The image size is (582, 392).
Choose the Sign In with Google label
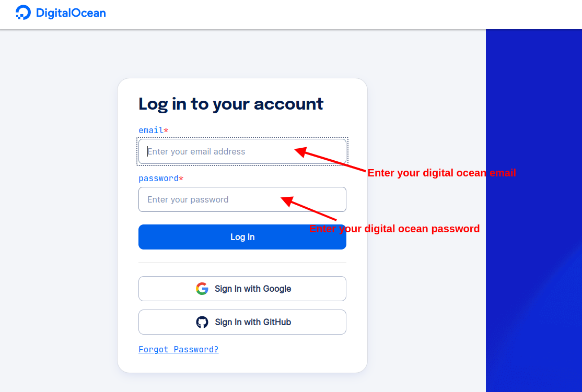coord(253,289)
